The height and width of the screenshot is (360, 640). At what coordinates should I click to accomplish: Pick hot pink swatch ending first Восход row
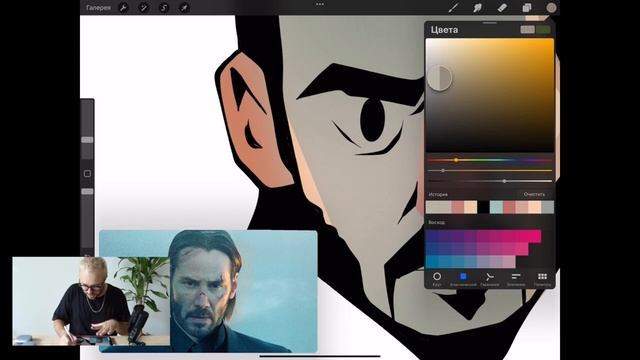click(535, 236)
